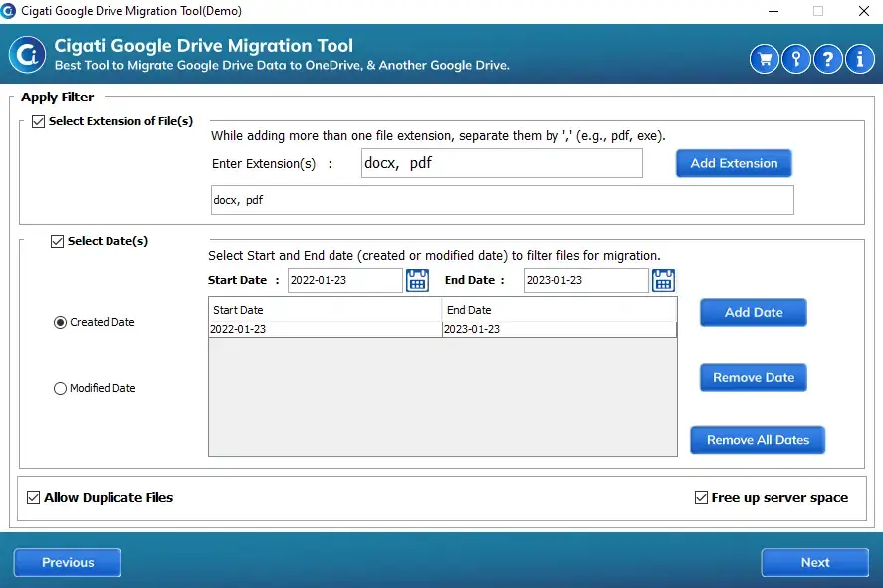Click the Cigati title bar icon

(10, 11)
